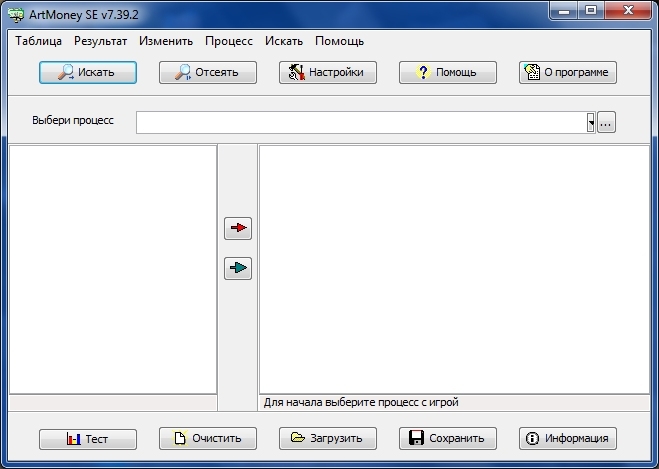This screenshot has width=659, height=469.
Task: Open О программе about button
Action: tap(568, 72)
